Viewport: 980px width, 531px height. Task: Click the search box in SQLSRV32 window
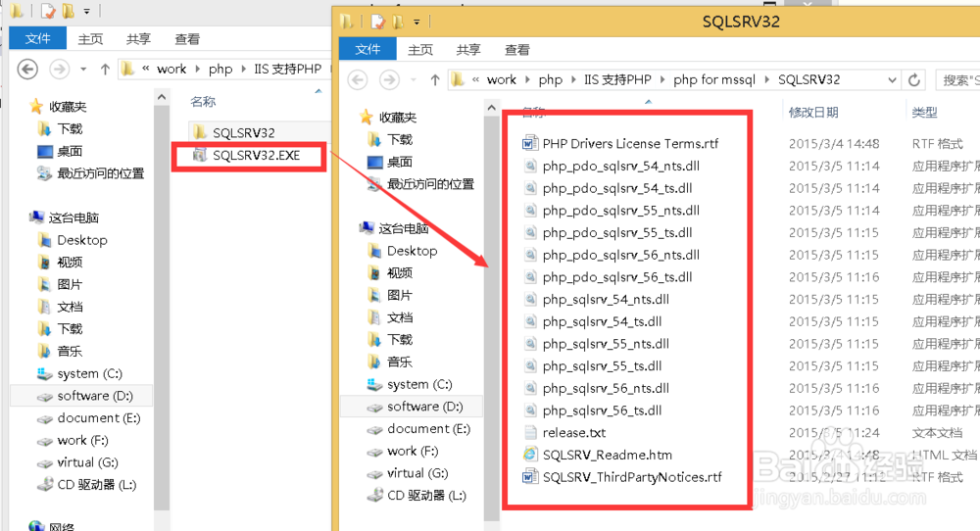point(957,80)
